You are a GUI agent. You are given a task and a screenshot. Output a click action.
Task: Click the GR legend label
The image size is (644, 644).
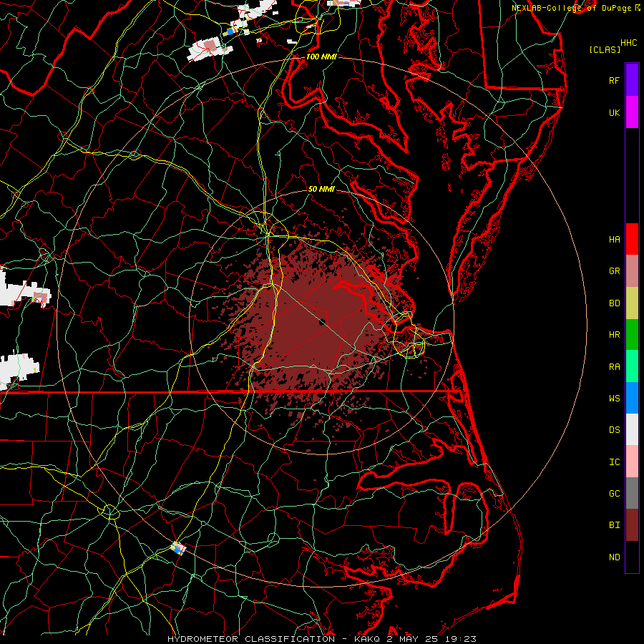(614, 271)
